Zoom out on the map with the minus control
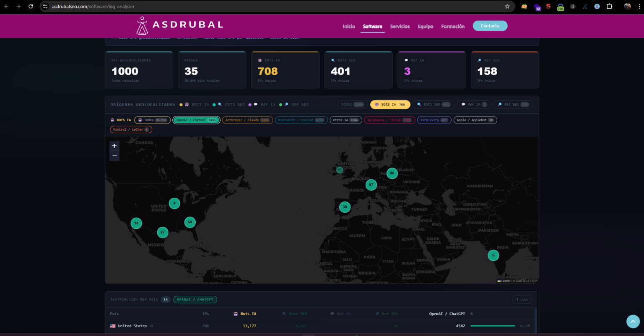This screenshot has height=336, width=644. point(114,155)
